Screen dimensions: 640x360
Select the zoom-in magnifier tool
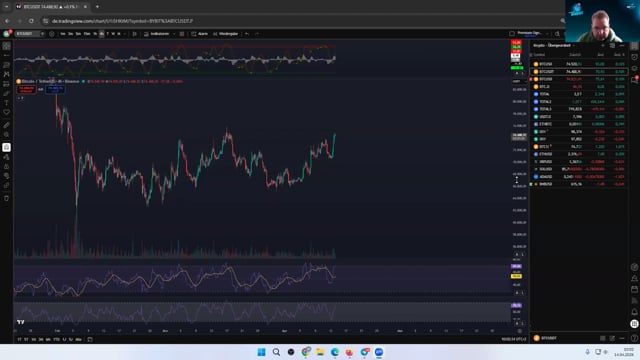[x=7, y=135]
